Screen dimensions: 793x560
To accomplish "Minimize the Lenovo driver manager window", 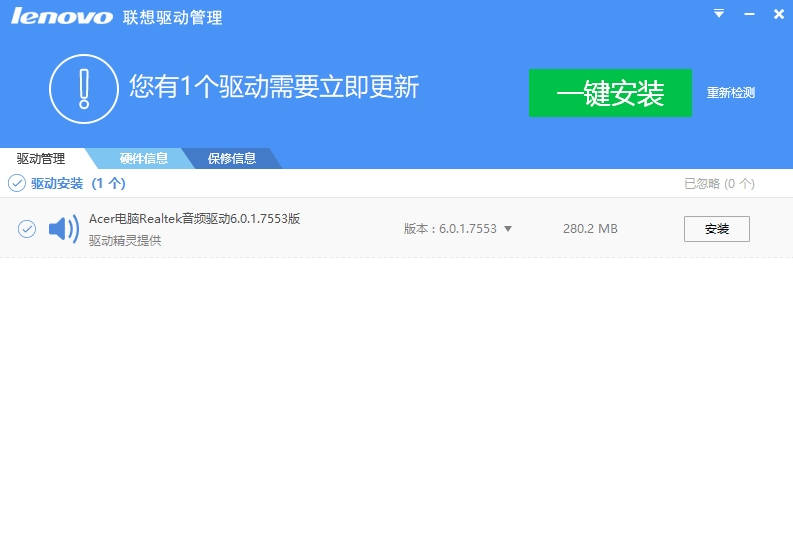I will coord(749,14).
